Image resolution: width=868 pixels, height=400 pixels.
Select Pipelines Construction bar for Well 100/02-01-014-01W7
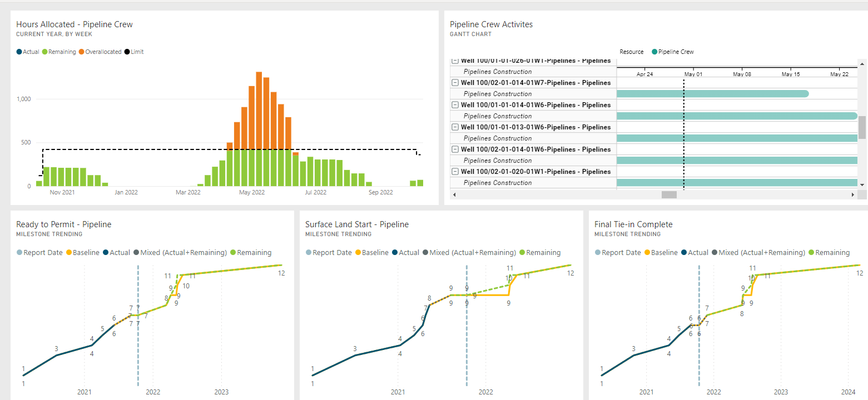point(712,94)
